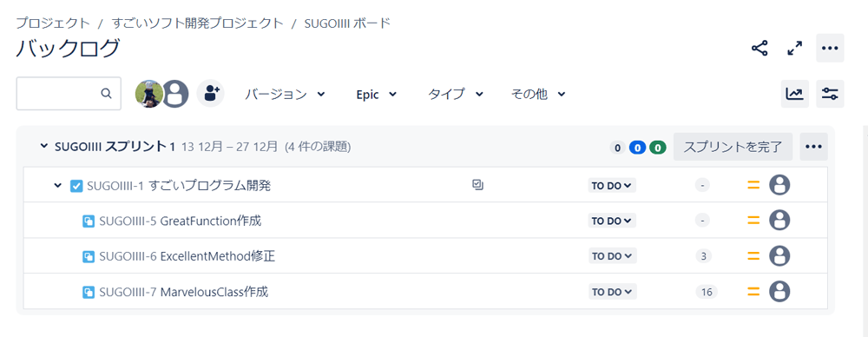Click the スプリントを完了 button
Viewport: 868px width, 337px height.
pos(733,147)
